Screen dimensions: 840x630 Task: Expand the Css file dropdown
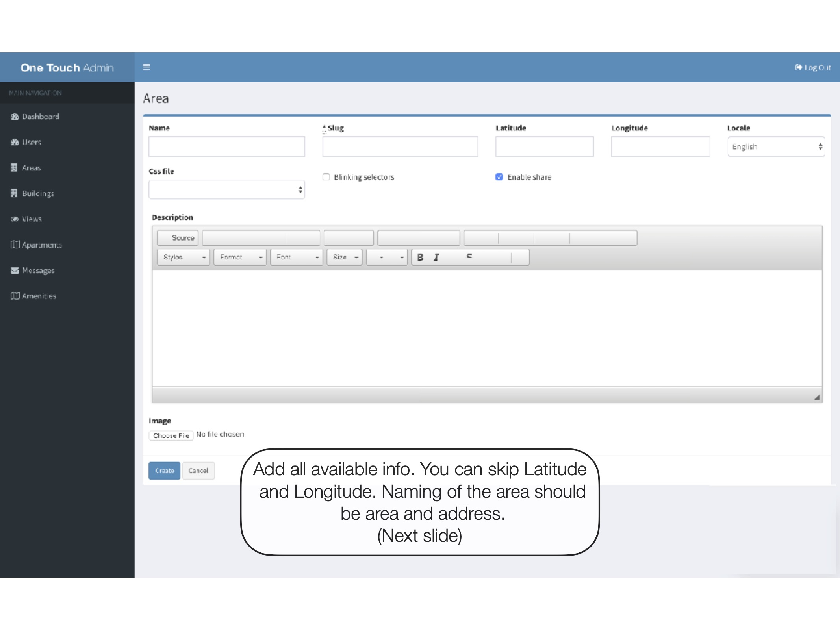pos(226,190)
